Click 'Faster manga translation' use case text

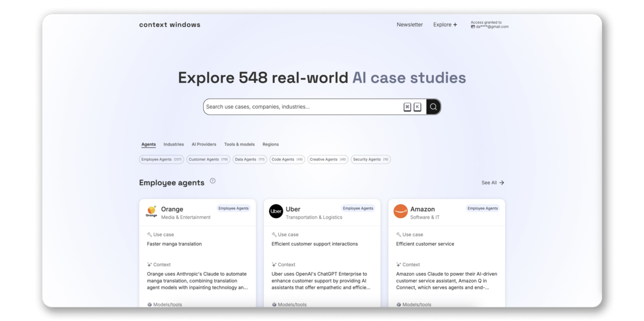click(x=174, y=244)
